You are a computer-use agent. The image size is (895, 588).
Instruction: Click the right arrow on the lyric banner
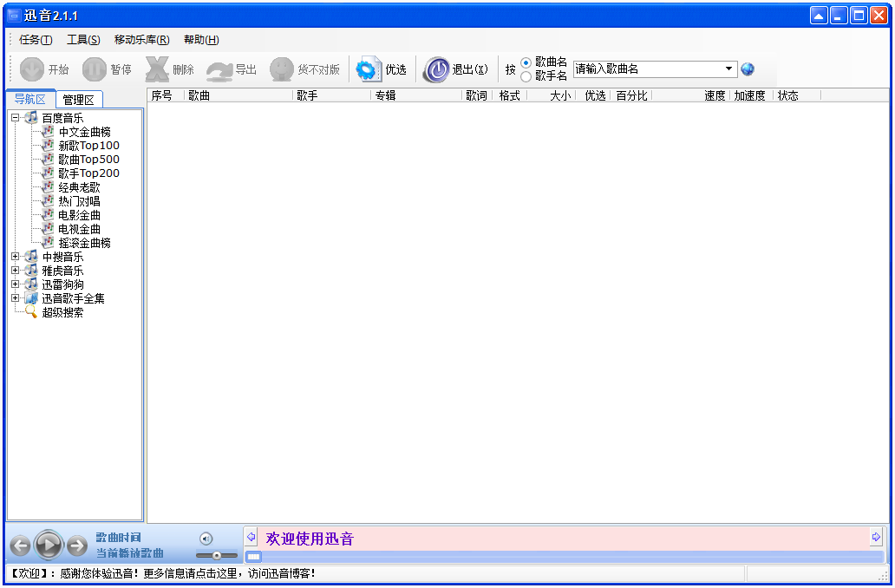pos(876,537)
